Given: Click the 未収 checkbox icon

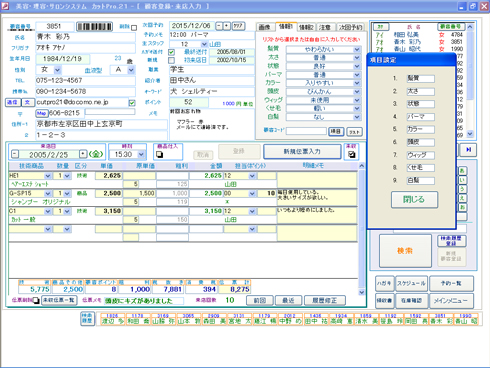Looking at the screenshot, I should pyautogui.click(x=351, y=154).
